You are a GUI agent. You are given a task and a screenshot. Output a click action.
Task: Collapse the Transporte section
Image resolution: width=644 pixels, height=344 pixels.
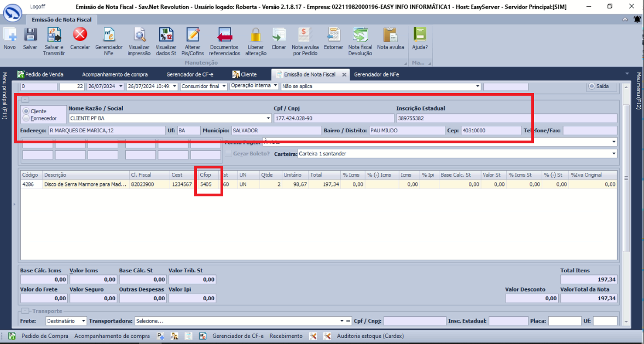pos(26,311)
